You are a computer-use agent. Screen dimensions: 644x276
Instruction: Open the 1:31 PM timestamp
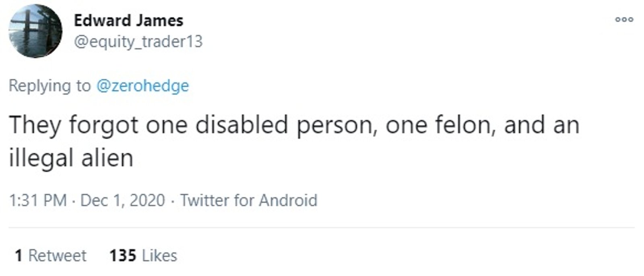38,200
